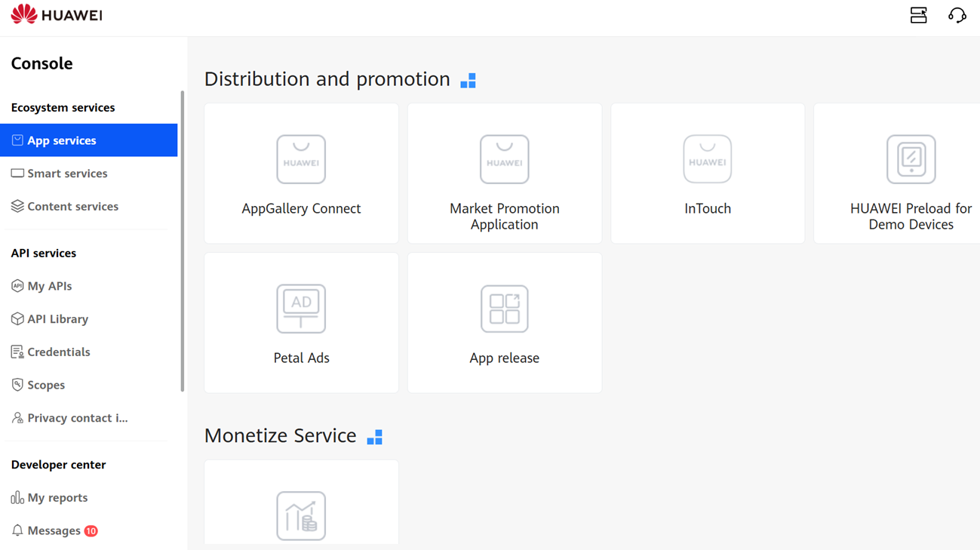Open HUAWEI Preload for Demo Devices label
Viewport: 980px width, 550px height.
[x=911, y=217]
